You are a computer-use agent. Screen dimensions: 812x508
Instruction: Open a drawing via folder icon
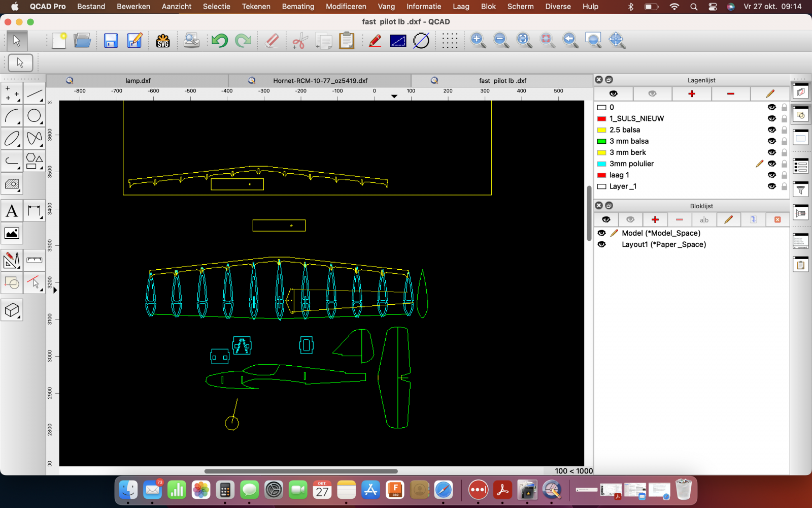tap(82, 40)
